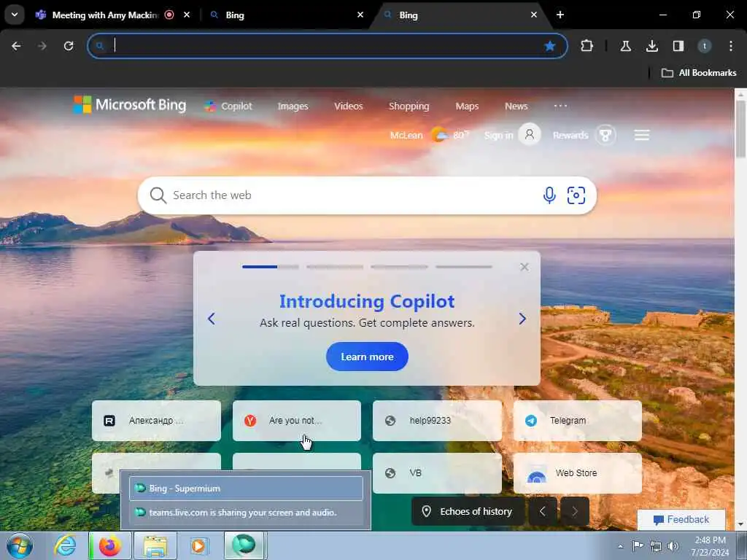Open the profile avatar menu

[x=704, y=46]
